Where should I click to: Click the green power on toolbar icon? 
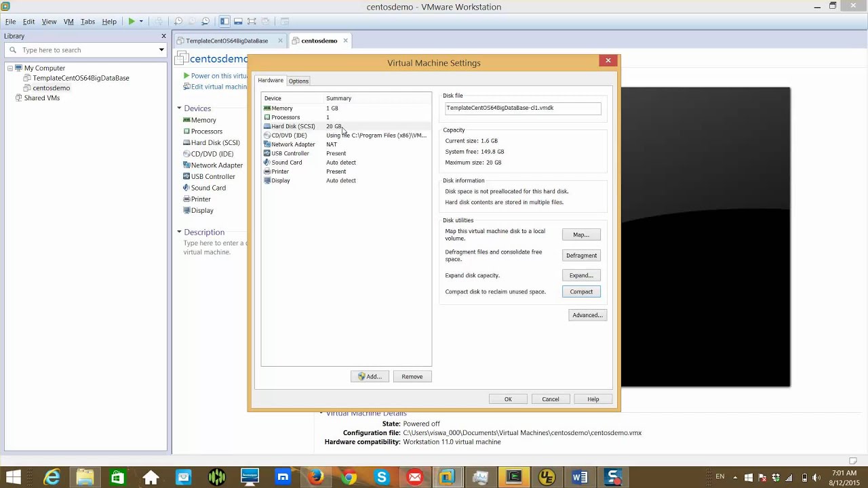[x=132, y=22]
